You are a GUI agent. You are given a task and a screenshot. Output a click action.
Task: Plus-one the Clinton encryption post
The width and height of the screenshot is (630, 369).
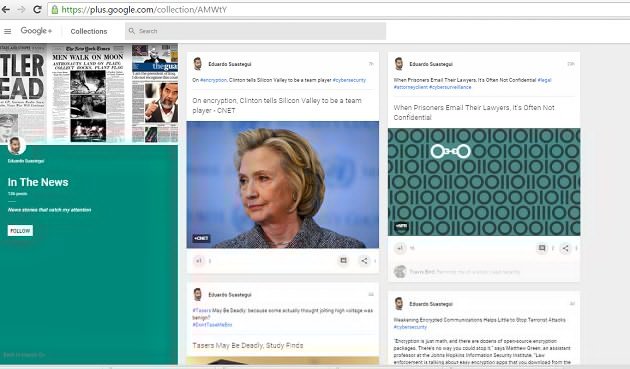198,261
